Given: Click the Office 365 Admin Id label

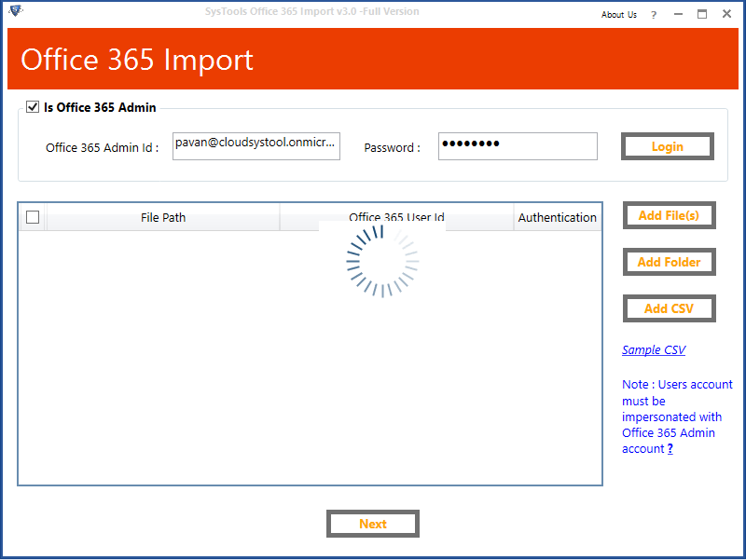Looking at the screenshot, I should pos(102,148).
